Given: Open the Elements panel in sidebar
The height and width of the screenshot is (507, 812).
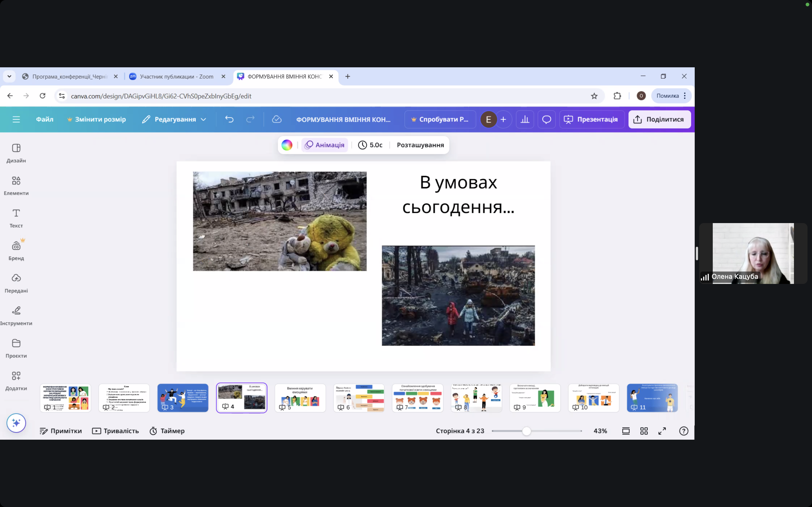Looking at the screenshot, I should click(x=16, y=185).
